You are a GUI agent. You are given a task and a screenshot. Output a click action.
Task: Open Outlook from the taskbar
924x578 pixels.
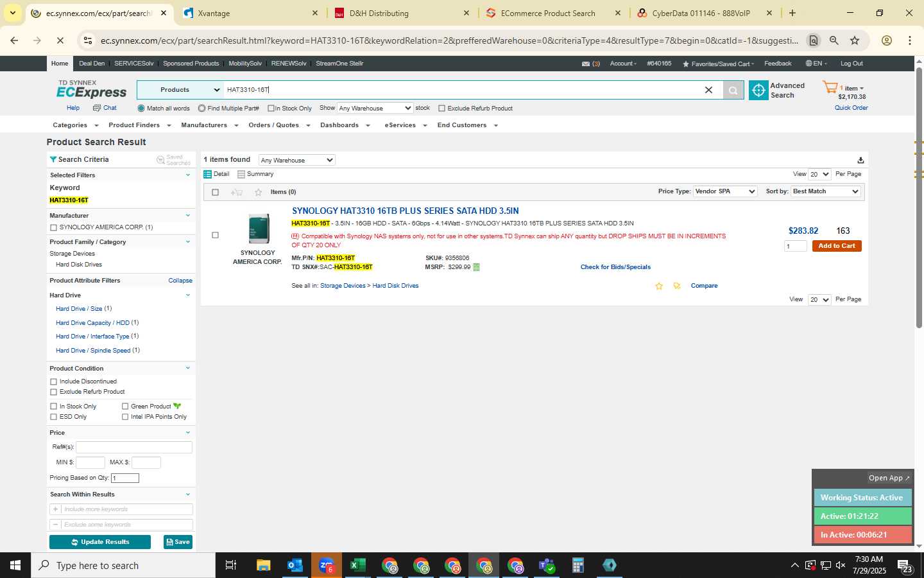[295, 565]
